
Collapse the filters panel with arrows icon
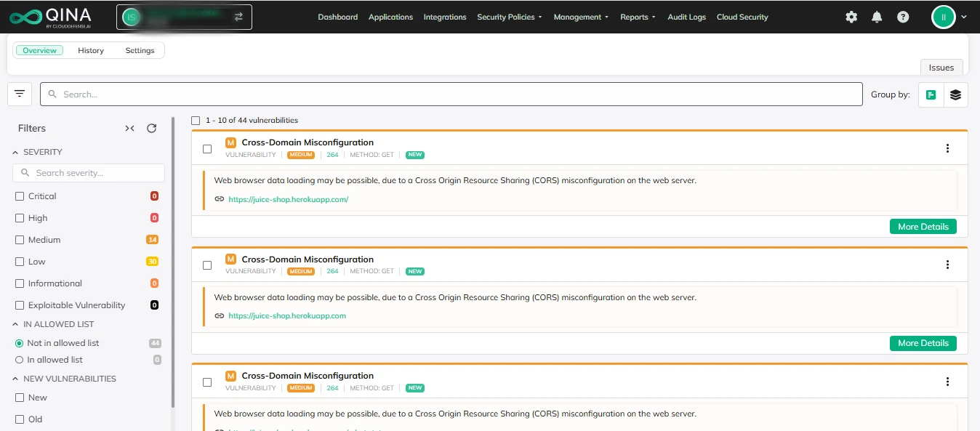pyautogui.click(x=129, y=128)
